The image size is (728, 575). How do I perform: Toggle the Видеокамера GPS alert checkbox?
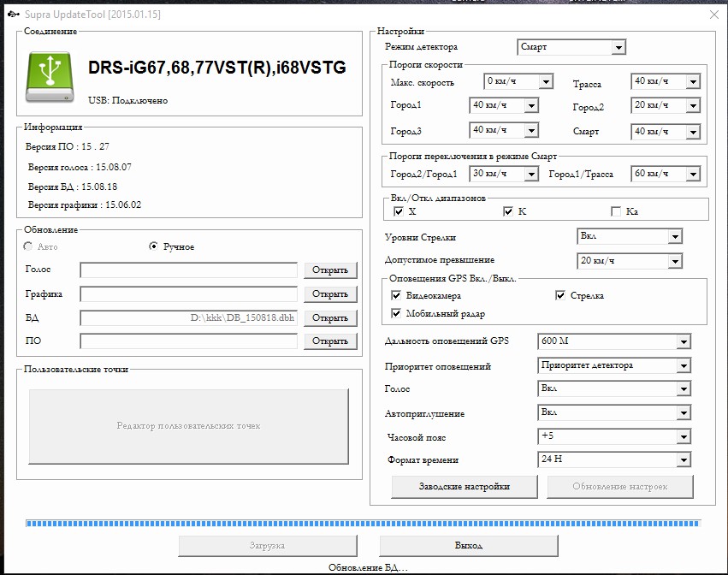(x=396, y=295)
